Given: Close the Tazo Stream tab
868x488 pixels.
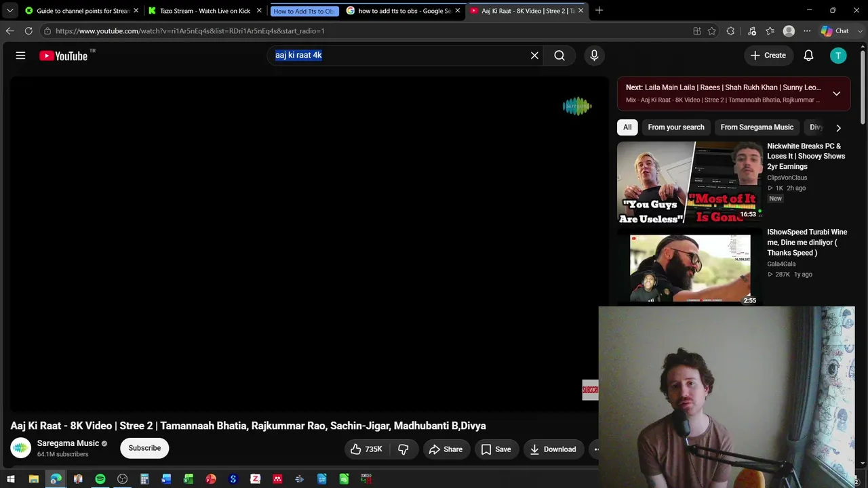Looking at the screenshot, I should pos(259,11).
